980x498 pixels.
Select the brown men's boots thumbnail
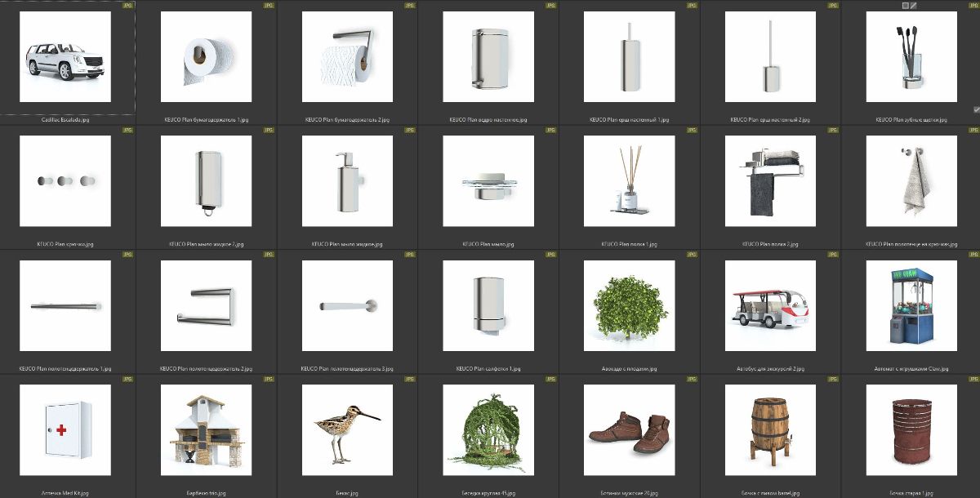629,430
